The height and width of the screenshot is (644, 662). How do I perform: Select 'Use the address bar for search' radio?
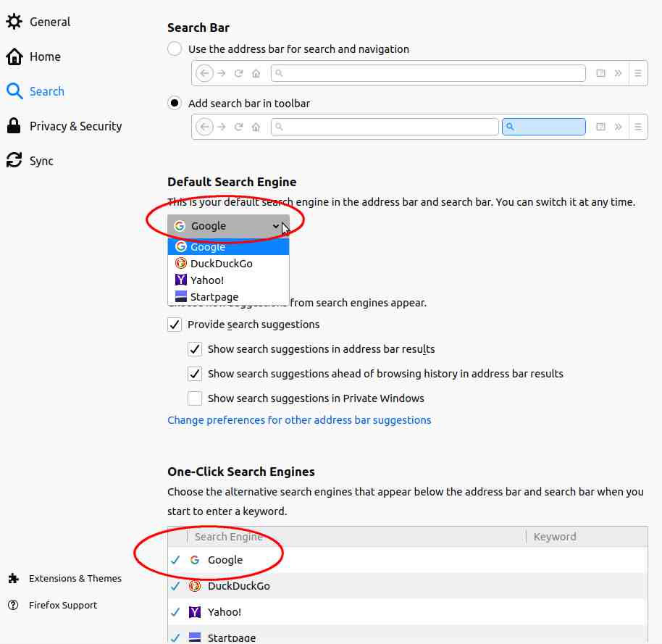[175, 49]
